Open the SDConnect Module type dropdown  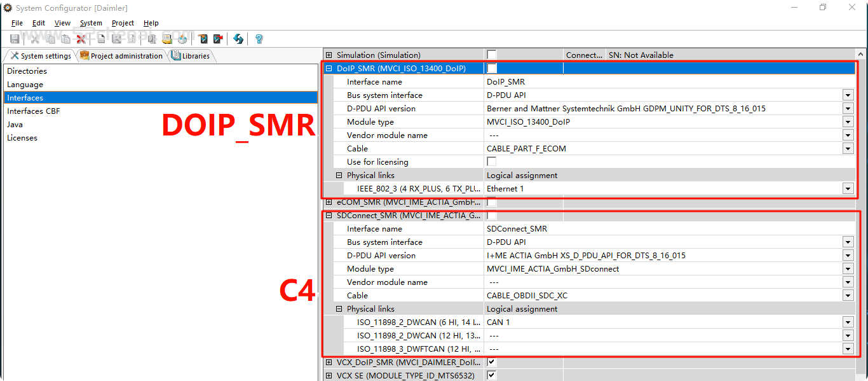pyautogui.click(x=848, y=268)
